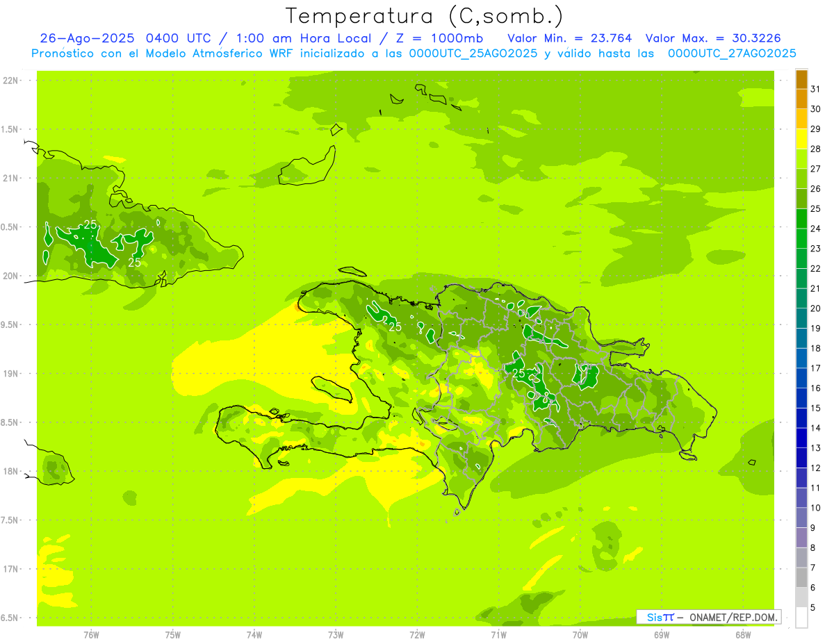
Task: Click latitude axis label '19N'
Action: click(10, 374)
